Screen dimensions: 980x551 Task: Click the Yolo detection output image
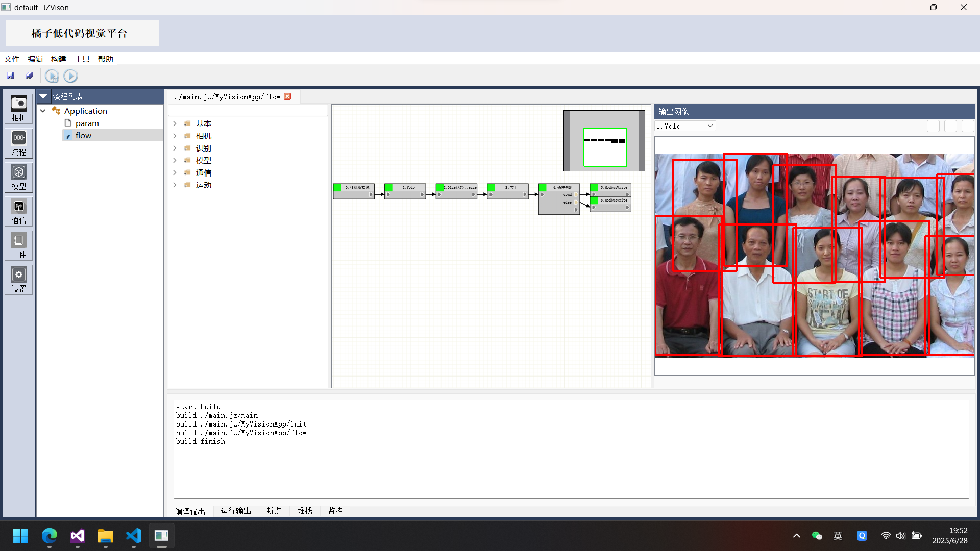coord(815,256)
